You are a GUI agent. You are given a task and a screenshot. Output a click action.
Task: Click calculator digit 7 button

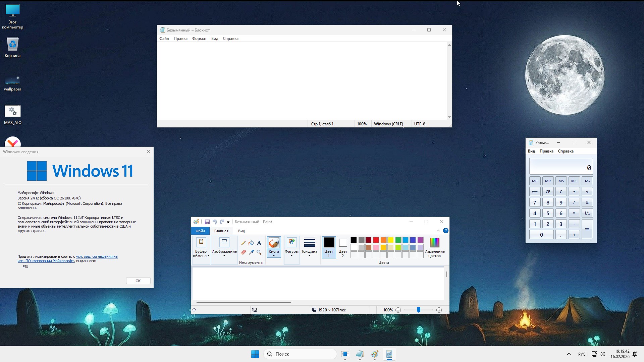coord(535,202)
